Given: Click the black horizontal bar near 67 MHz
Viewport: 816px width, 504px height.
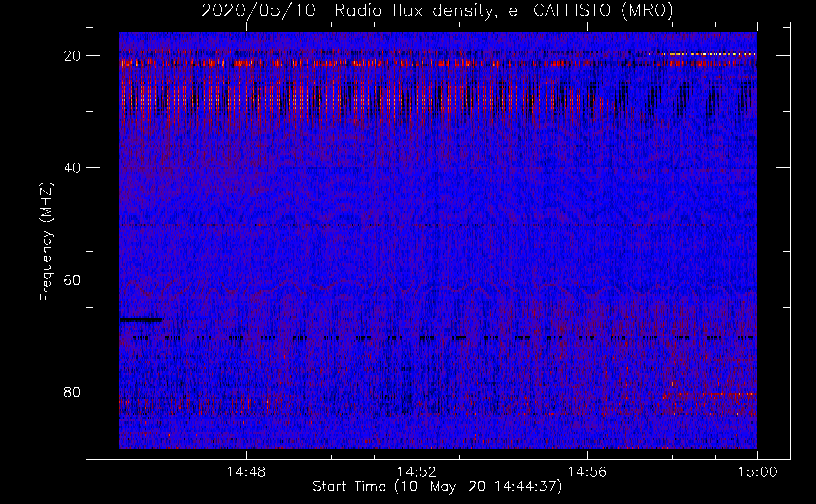Looking at the screenshot, I should tap(141, 319).
